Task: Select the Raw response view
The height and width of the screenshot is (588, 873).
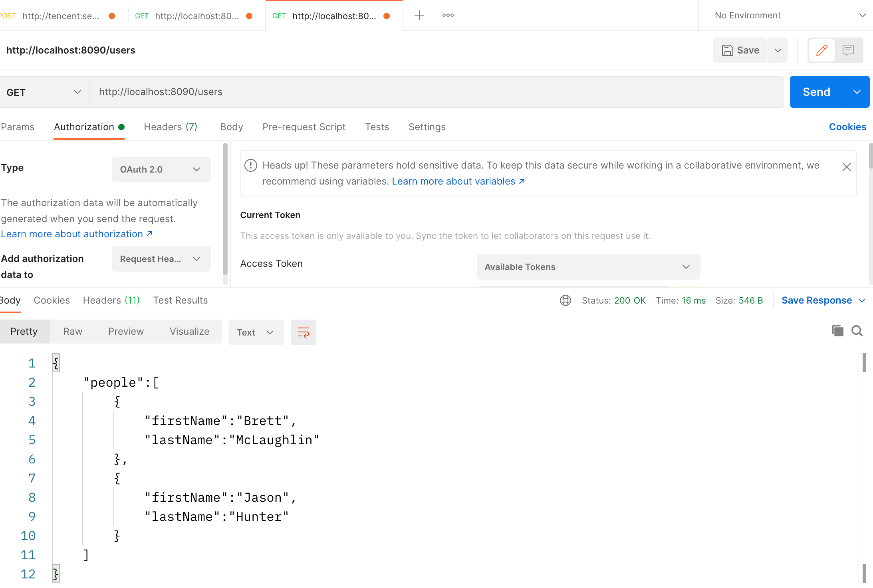Action: pyautogui.click(x=73, y=332)
